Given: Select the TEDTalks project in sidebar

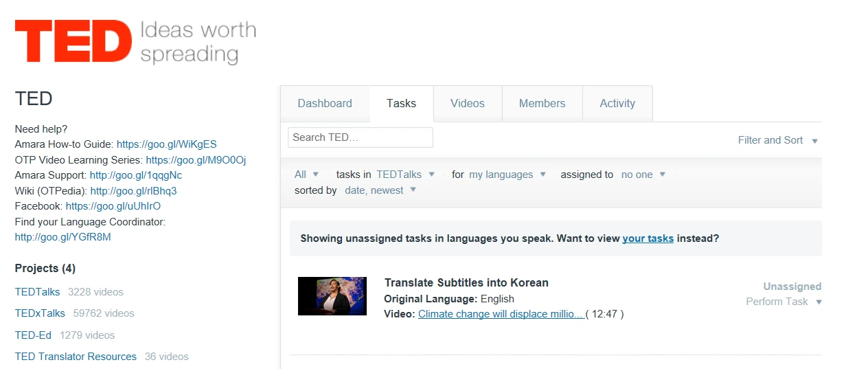Looking at the screenshot, I should coord(37,292).
